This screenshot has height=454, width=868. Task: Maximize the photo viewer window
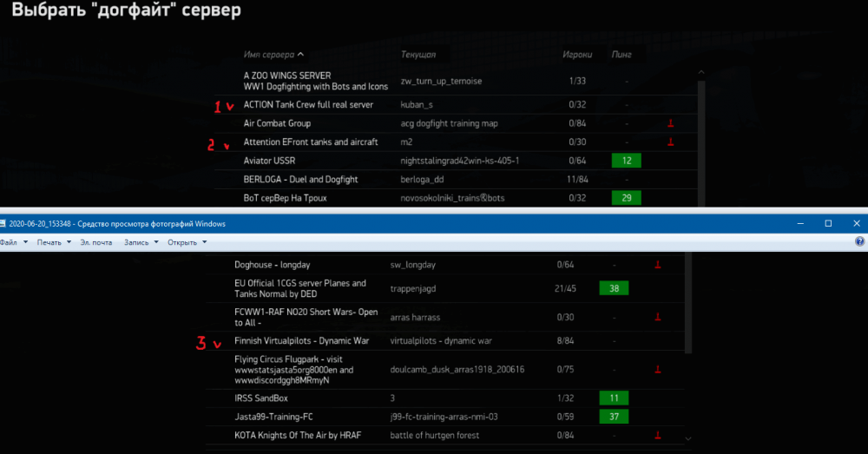coord(828,223)
